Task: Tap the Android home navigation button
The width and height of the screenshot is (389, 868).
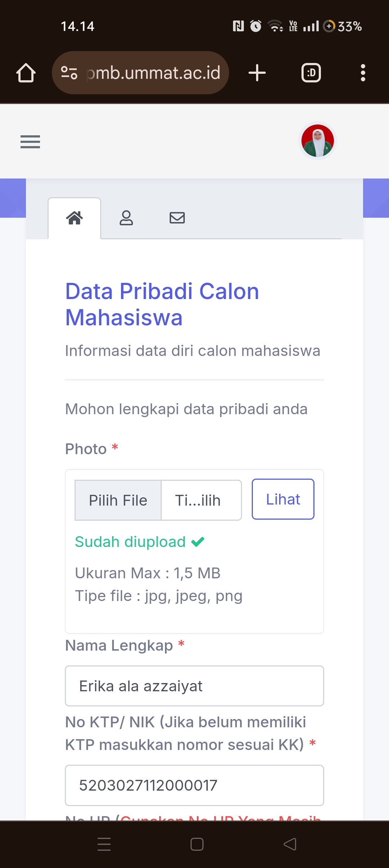Action: coord(197,844)
